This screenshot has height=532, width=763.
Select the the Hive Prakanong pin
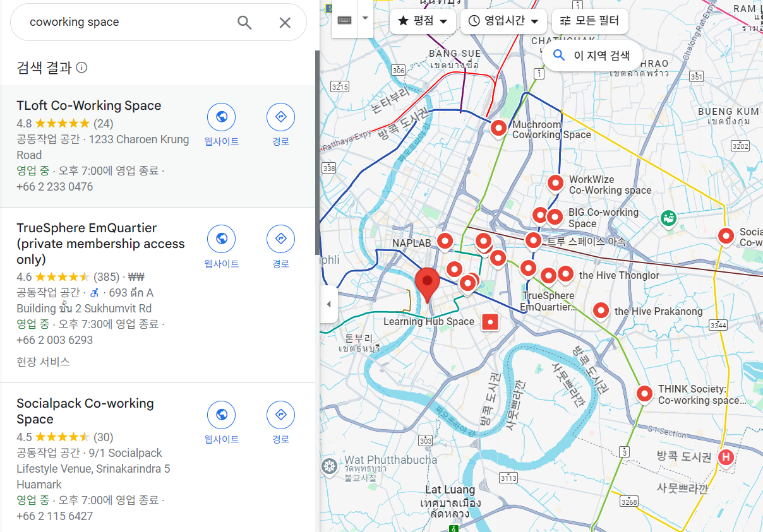pyautogui.click(x=601, y=310)
